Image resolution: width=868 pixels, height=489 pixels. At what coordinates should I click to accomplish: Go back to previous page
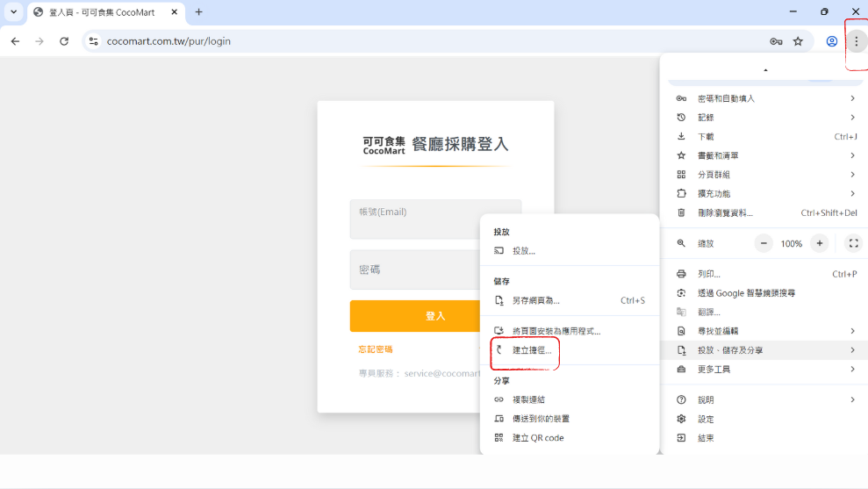tap(15, 41)
